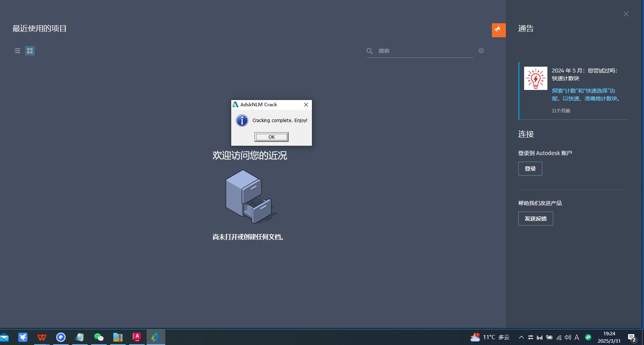Open the volume speaker tray icon
The height and width of the screenshot is (345, 644).
(568, 337)
